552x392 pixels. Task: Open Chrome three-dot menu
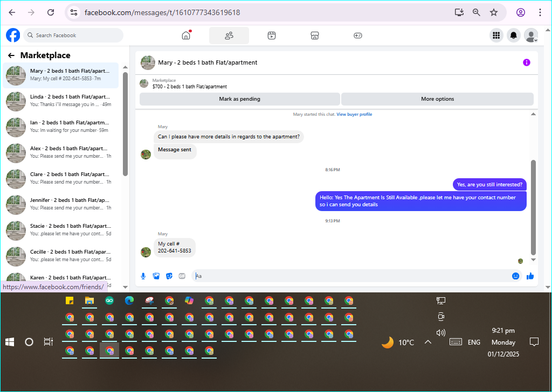[540, 12]
